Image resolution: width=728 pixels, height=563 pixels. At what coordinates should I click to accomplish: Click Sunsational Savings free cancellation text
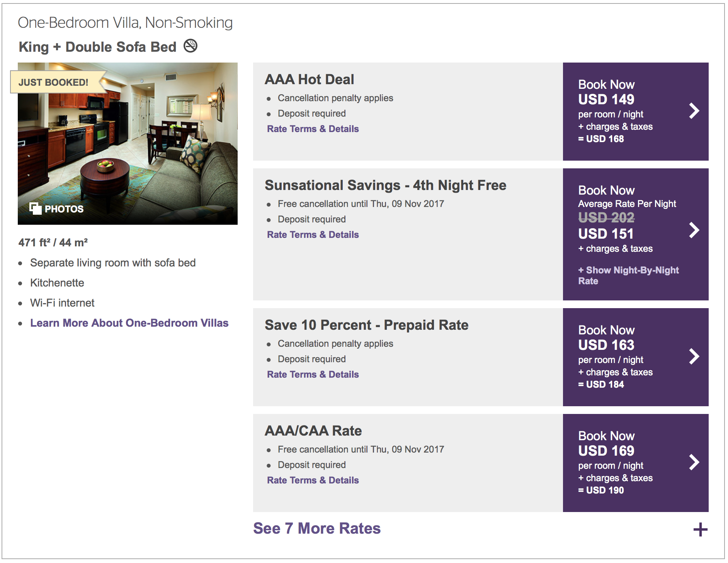tap(361, 203)
